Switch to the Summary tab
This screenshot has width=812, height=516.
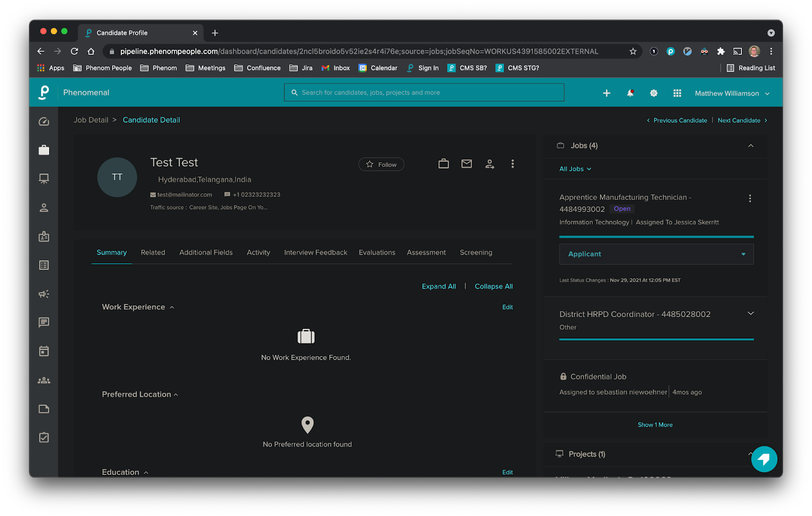click(x=112, y=252)
